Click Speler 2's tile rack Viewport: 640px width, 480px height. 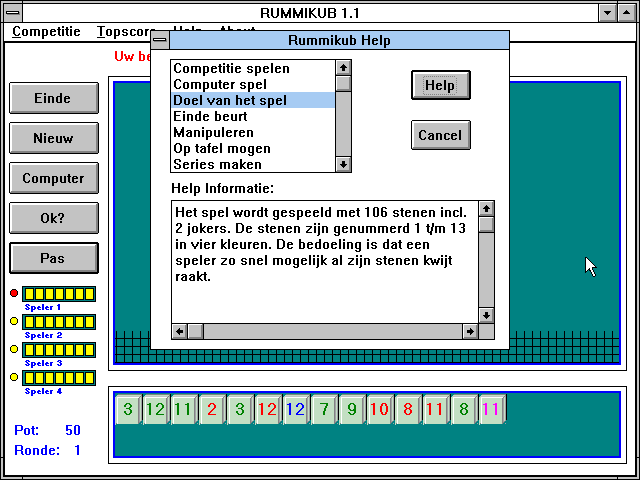pyautogui.click(x=59, y=322)
